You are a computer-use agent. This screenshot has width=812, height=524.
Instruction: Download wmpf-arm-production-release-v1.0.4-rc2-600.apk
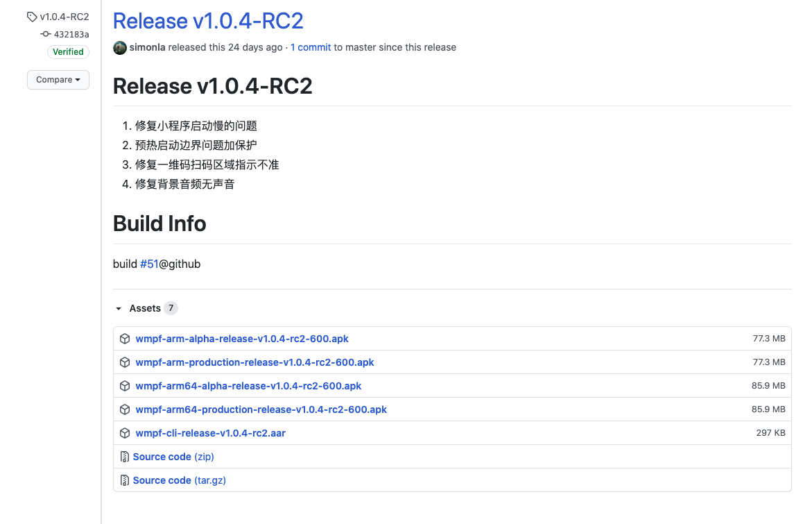point(254,362)
